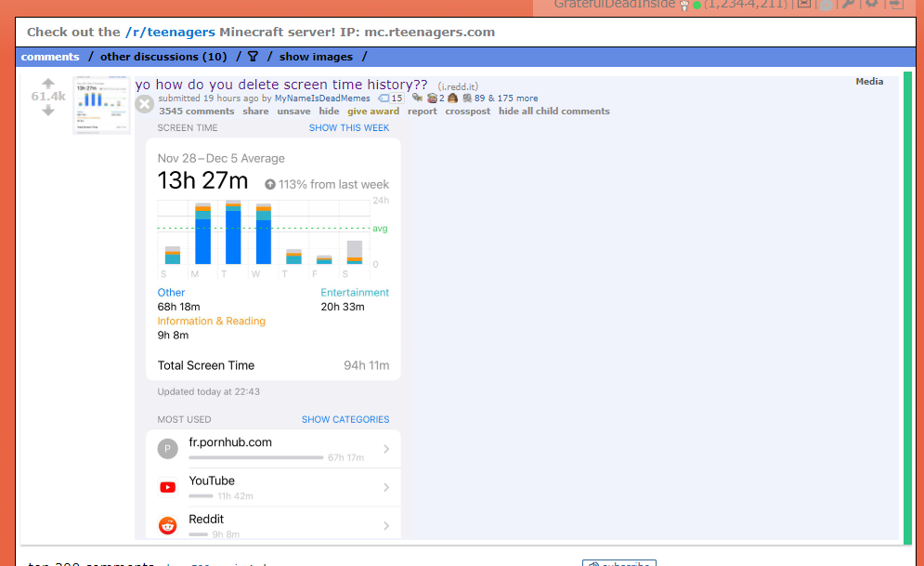Click the Snoo icon beside the username
Image resolution: width=924 pixels, height=566 pixels.
[x=684, y=6]
